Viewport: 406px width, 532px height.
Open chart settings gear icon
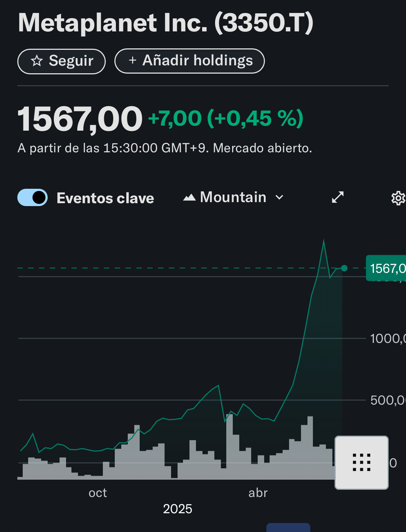click(x=398, y=198)
